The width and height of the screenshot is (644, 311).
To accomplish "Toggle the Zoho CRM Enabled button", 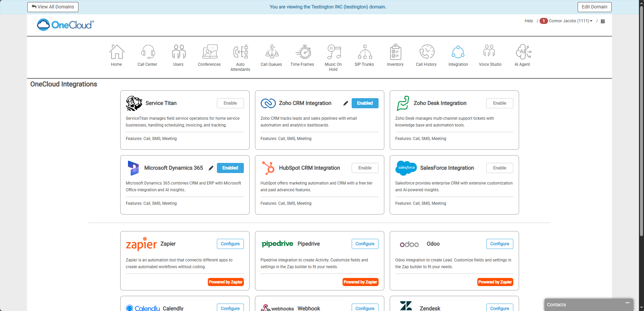I will (x=365, y=103).
